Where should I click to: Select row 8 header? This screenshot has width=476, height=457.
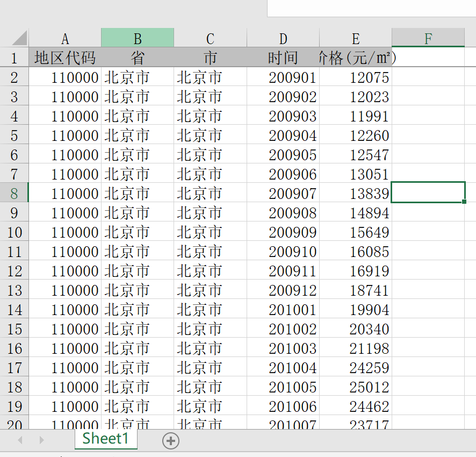point(14,193)
